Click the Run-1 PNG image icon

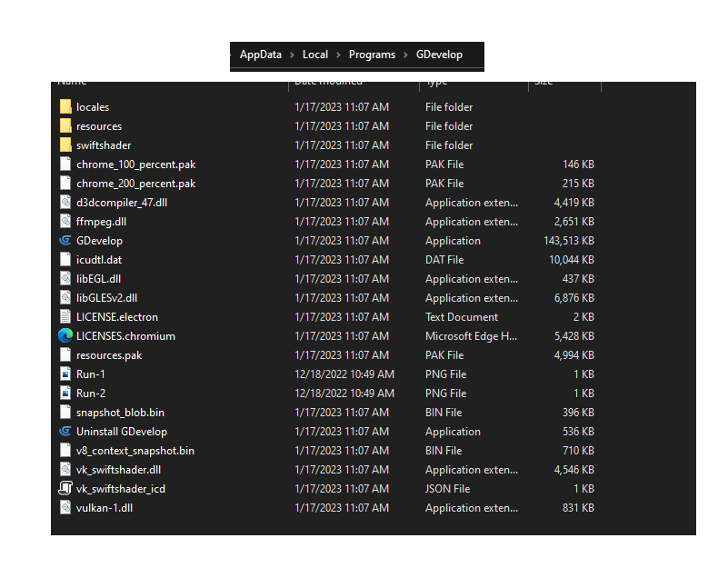point(65,374)
